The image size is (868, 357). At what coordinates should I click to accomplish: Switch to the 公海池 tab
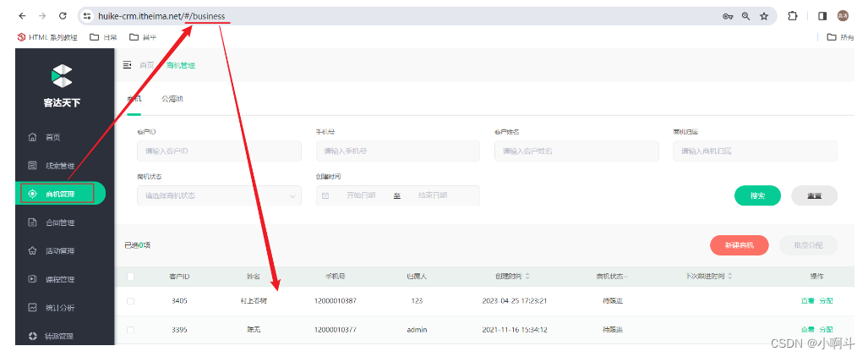(172, 99)
